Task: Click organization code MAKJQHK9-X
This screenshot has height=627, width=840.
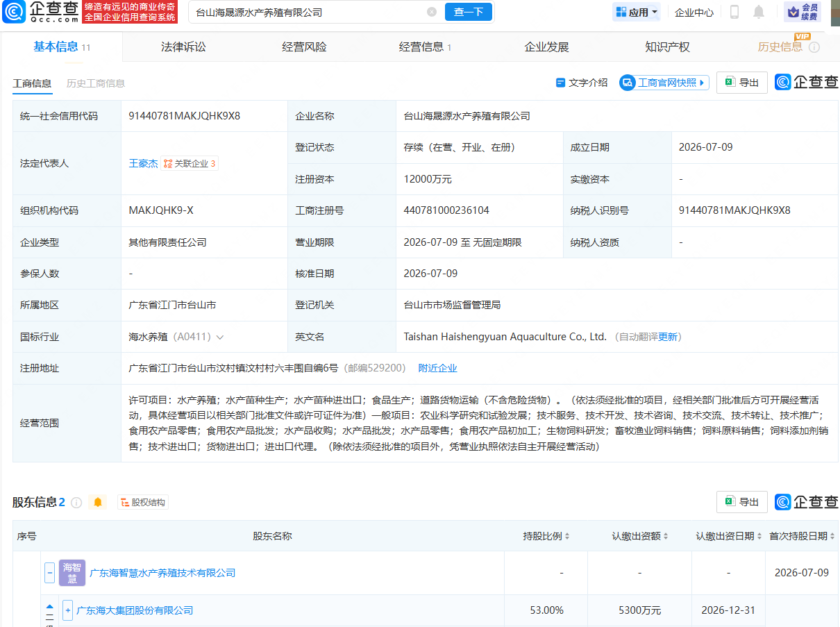Action: [x=161, y=210]
